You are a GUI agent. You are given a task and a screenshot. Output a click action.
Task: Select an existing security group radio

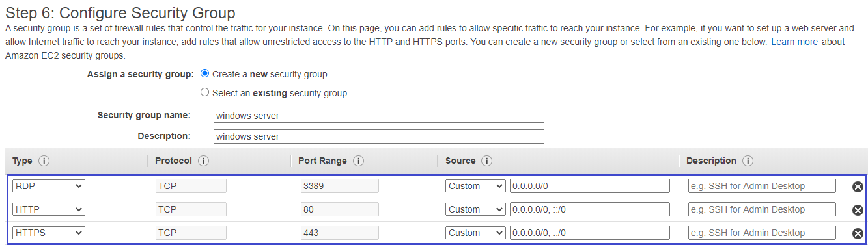[205, 92]
